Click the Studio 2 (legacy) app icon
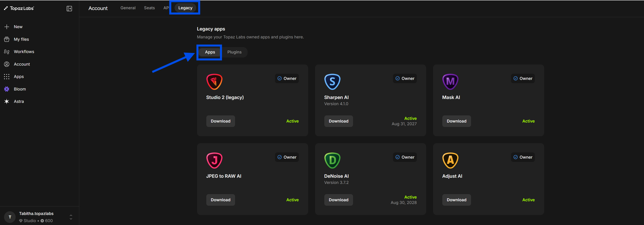644x225 pixels. point(214,82)
